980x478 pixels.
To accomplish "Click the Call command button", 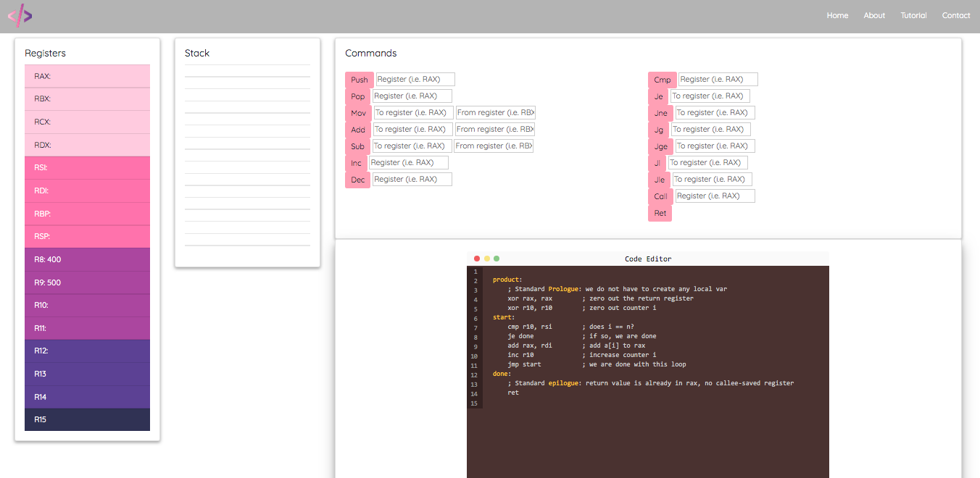I will click(661, 196).
